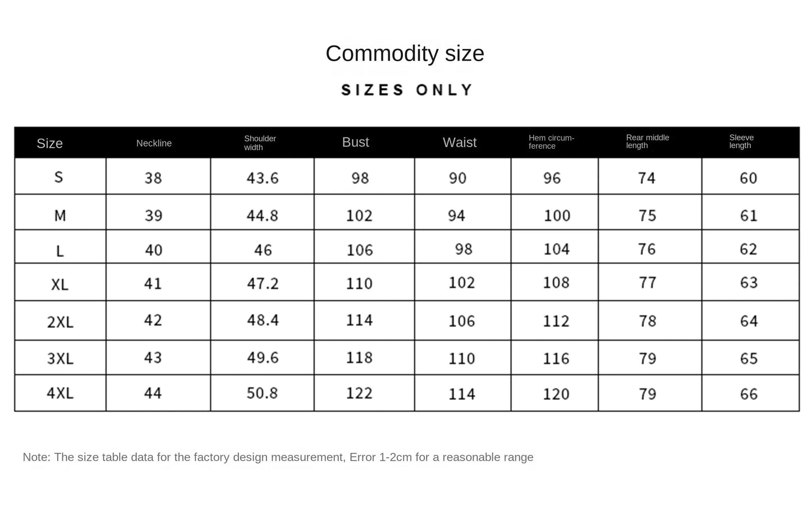Image resolution: width=812 pixels, height=507 pixels.
Task: Click the "Waist" column header
Action: [459, 143]
